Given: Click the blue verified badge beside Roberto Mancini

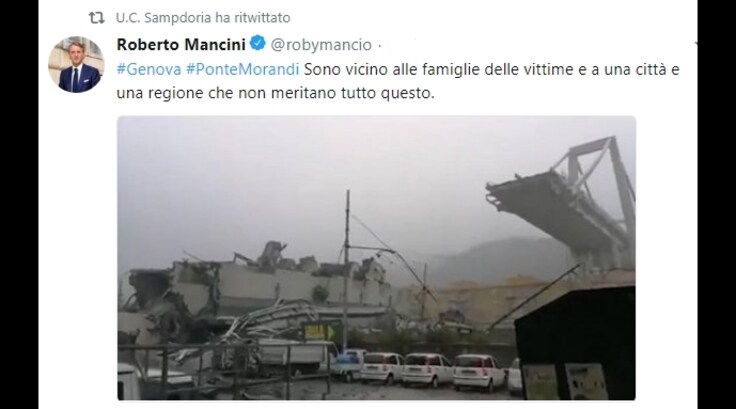Looking at the screenshot, I should [x=257, y=43].
